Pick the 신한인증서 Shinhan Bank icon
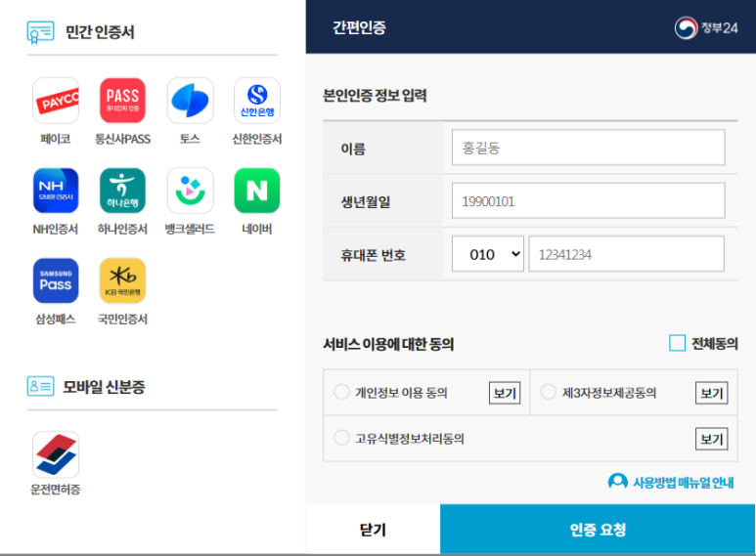Screen dimensions: 756x556 tap(257, 101)
